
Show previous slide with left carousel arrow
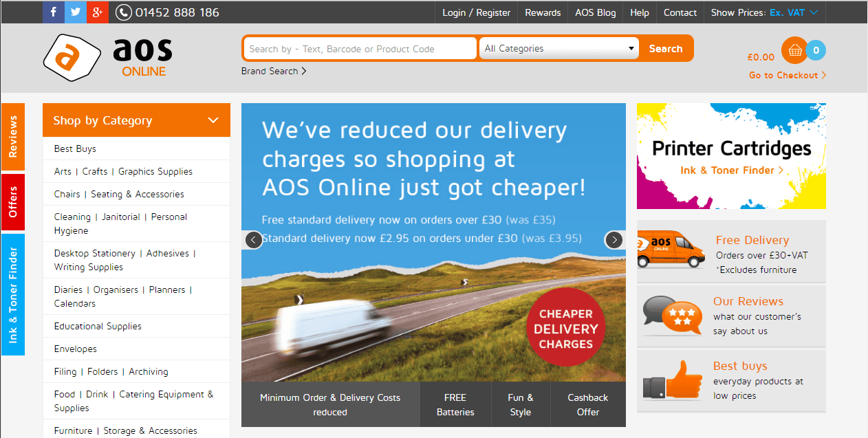coord(254,240)
